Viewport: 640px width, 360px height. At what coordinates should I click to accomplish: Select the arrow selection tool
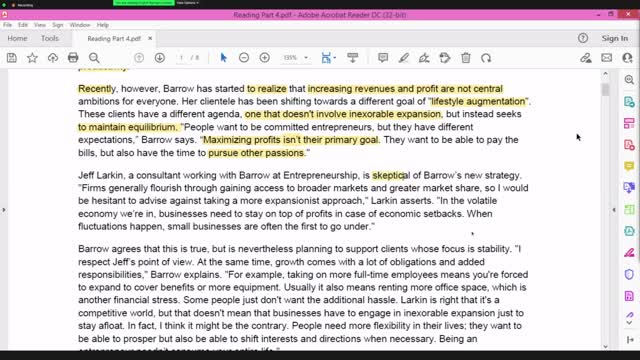pyautogui.click(x=223, y=58)
